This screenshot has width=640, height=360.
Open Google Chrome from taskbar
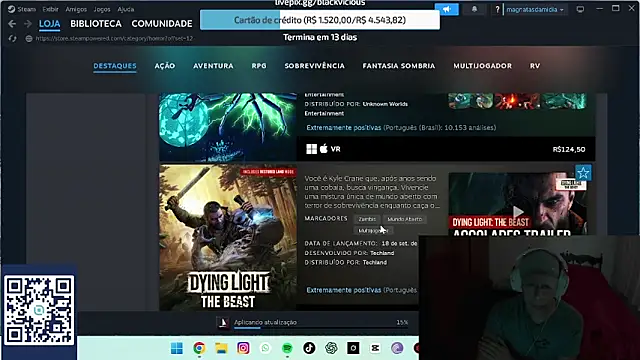point(199,348)
